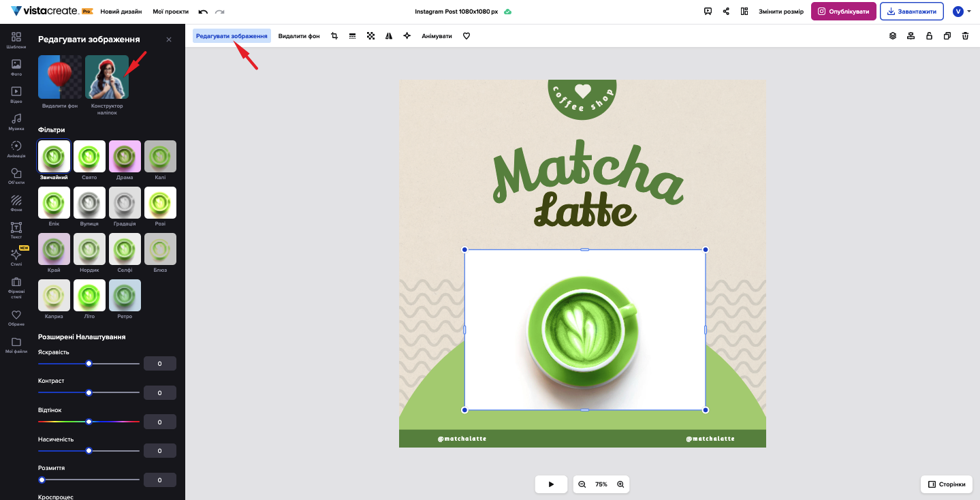Viewport: 980px width, 500px height.
Task: Select the Редагувати зображення toolbar tab
Action: 232,36
